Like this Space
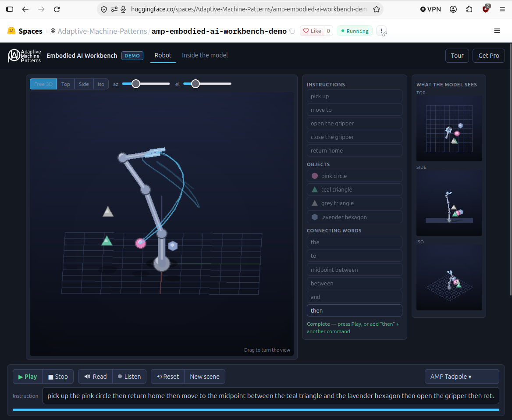Screen dimensions: 512x420 pyautogui.click(x=312, y=31)
